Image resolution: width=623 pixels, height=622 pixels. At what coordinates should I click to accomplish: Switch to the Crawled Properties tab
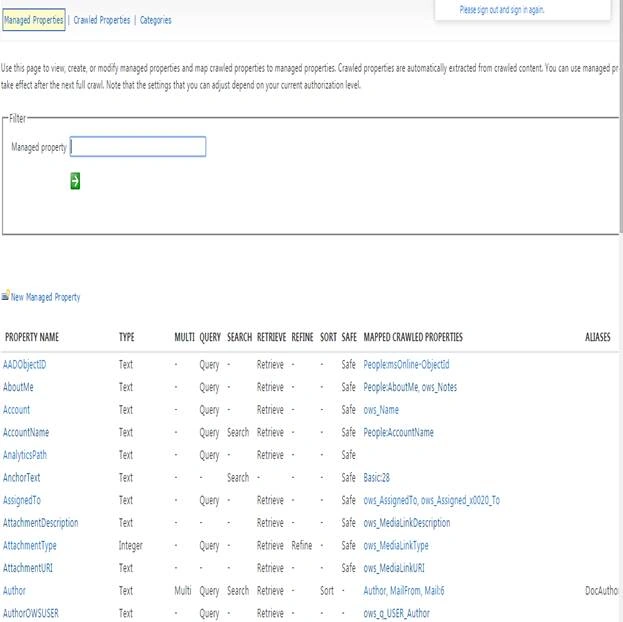[x=102, y=20]
